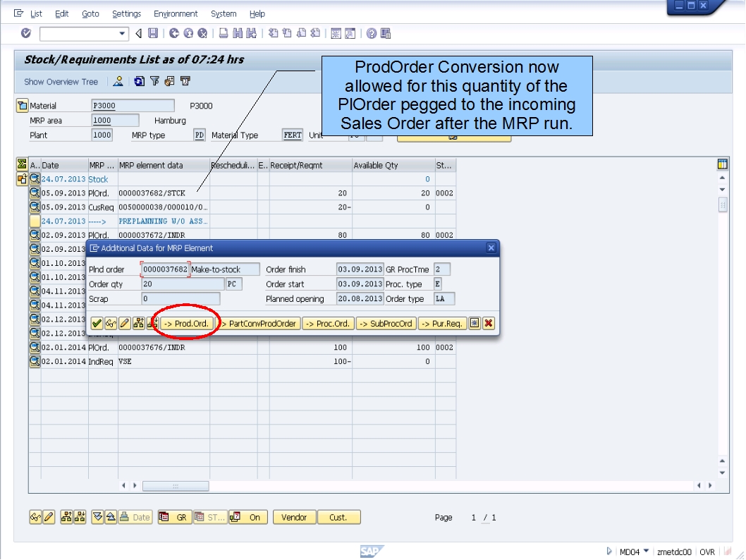The image size is (746, 560).
Task: Click the Show Overview Tree toggle
Action: pyautogui.click(x=60, y=82)
